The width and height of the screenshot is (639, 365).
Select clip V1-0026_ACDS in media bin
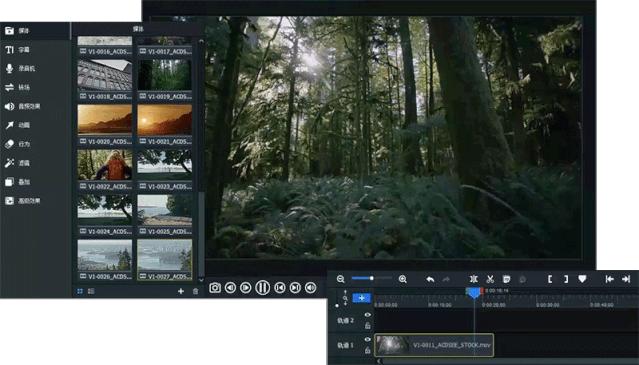click(105, 260)
